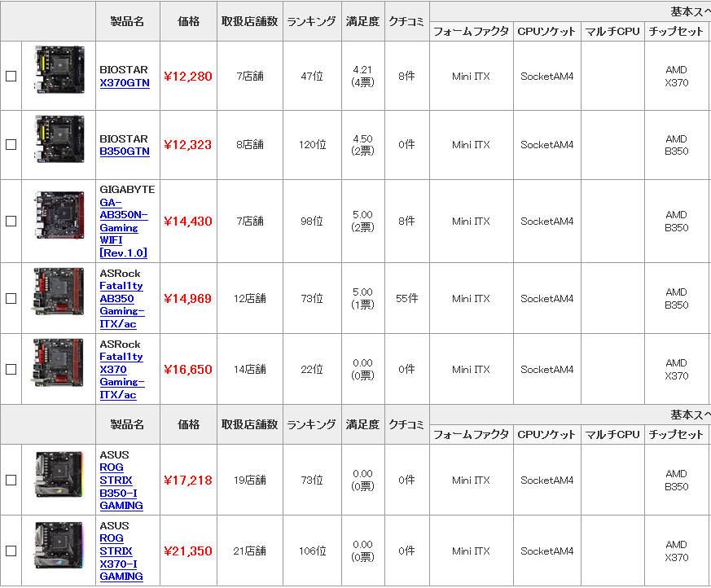Click the ASUS ROG STRIX X370-I thumbnail
The image size is (711, 588).
[x=59, y=545]
